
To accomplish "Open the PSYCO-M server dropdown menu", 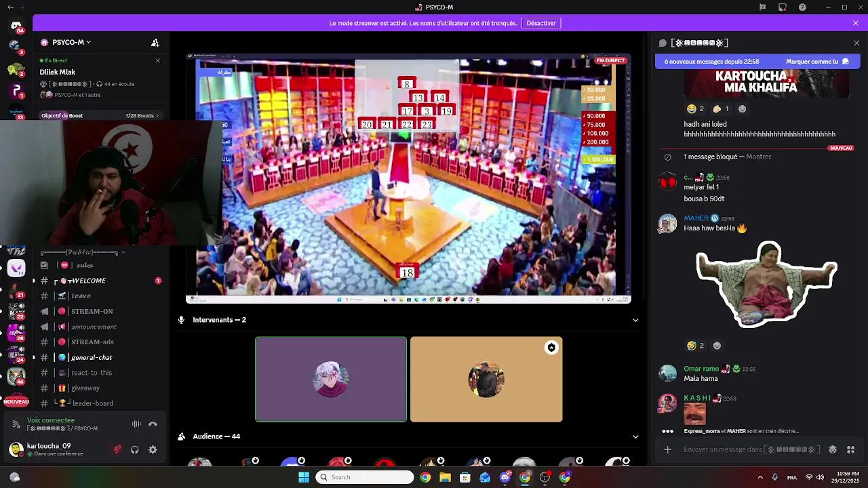I will coord(71,42).
